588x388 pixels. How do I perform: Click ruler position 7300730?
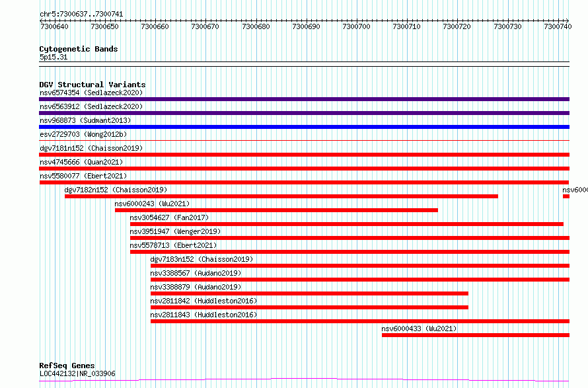point(508,26)
